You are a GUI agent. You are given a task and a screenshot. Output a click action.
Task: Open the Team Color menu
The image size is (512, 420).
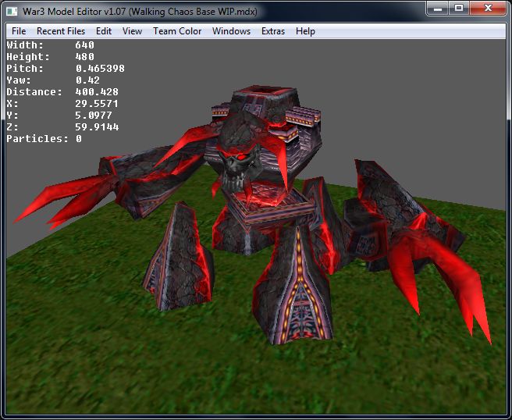177,31
